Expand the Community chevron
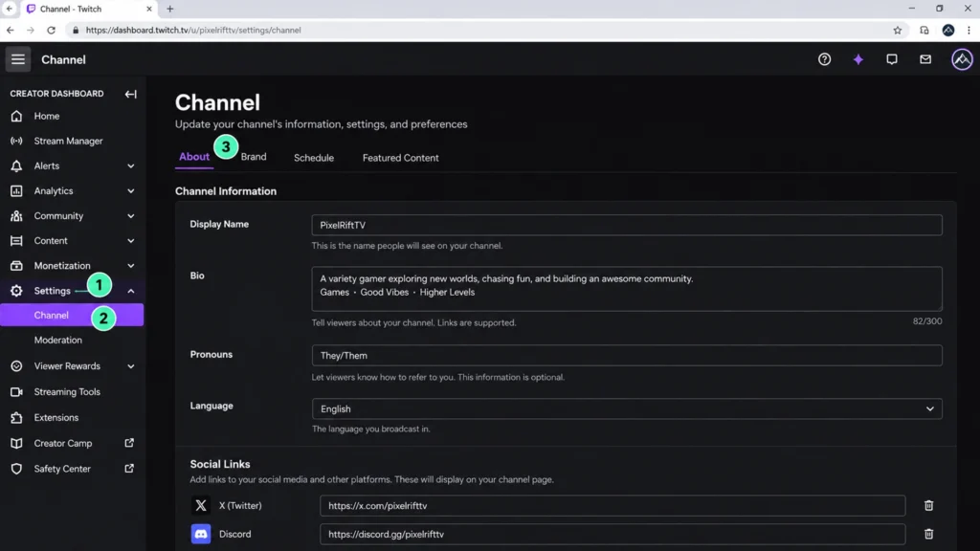This screenshot has height=551, width=980. pos(130,216)
